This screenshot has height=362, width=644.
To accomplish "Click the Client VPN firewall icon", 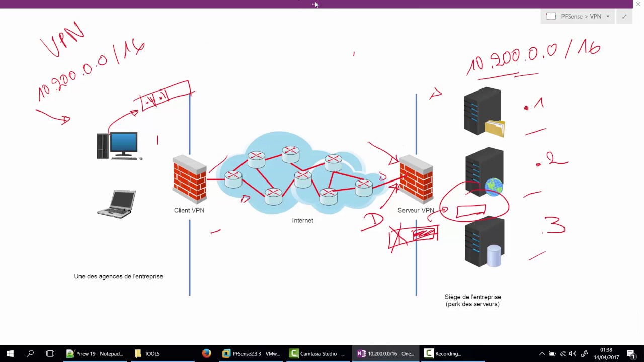I will click(190, 179).
